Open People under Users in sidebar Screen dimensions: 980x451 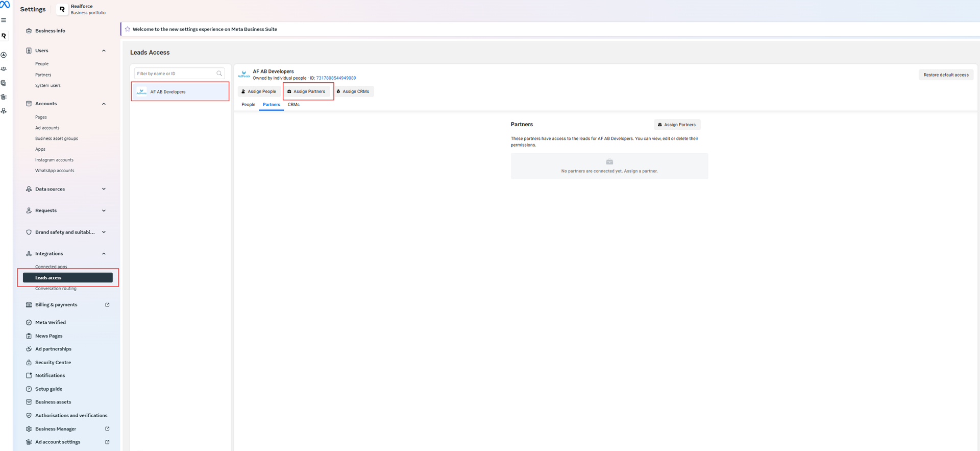point(42,64)
